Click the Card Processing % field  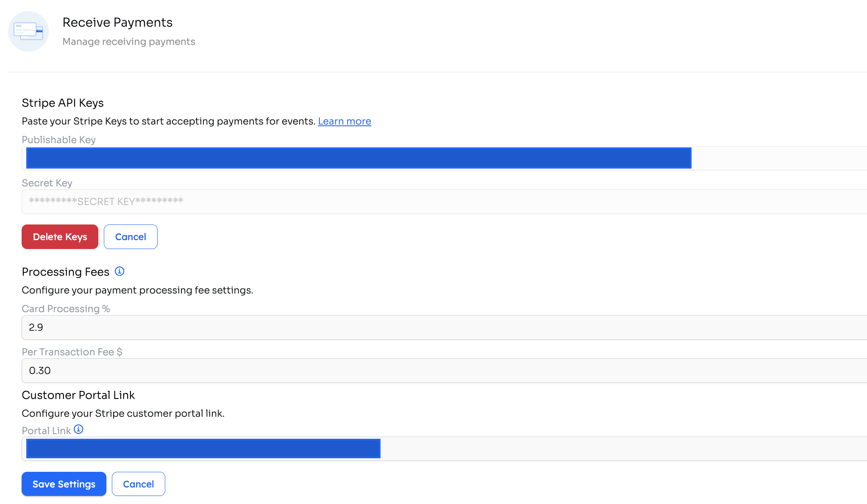444,327
